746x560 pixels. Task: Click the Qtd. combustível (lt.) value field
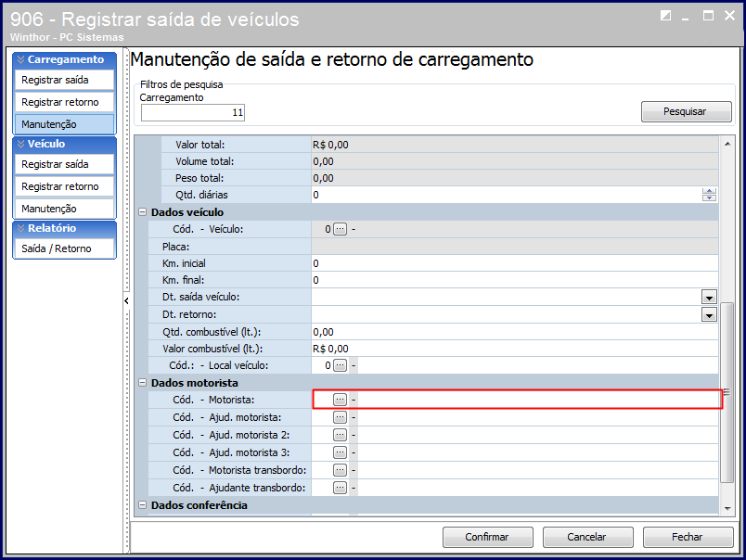click(514, 332)
